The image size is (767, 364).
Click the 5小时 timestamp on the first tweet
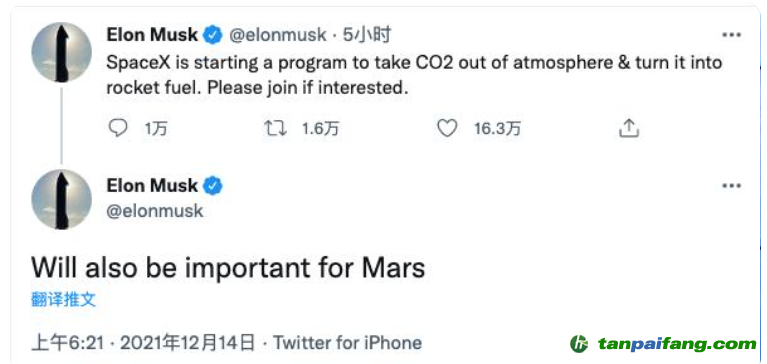[x=366, y=35]
